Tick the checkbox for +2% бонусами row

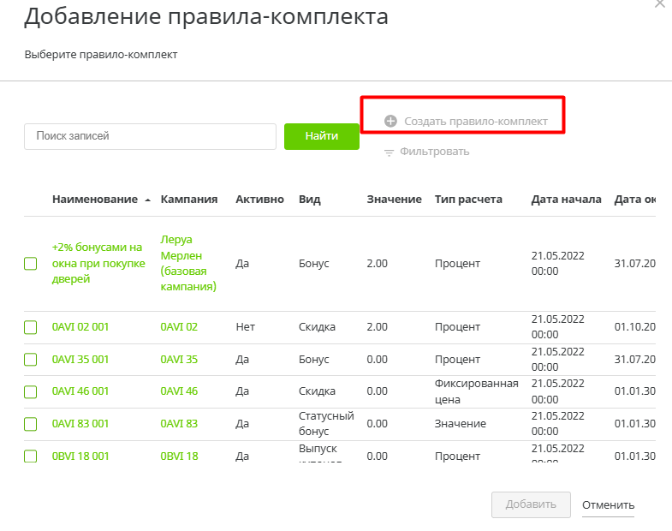point(31,264)
